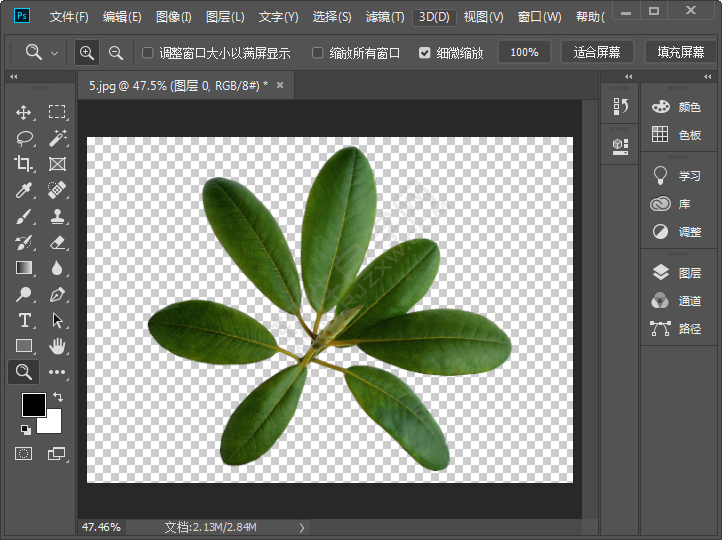Select the Eraser tool

point(57,242)
